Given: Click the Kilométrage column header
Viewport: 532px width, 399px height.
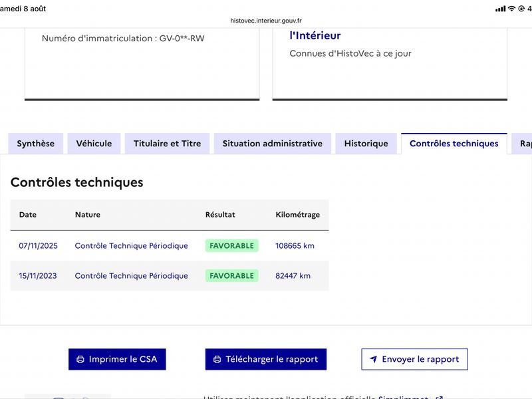Looking at the screenshot, I should point(297,215).
